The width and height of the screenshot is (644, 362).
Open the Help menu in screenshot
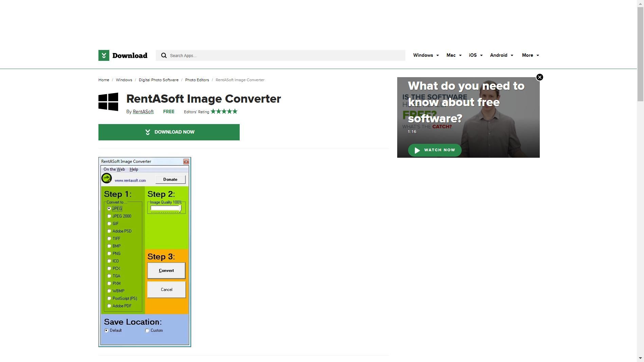coord(134,169)
